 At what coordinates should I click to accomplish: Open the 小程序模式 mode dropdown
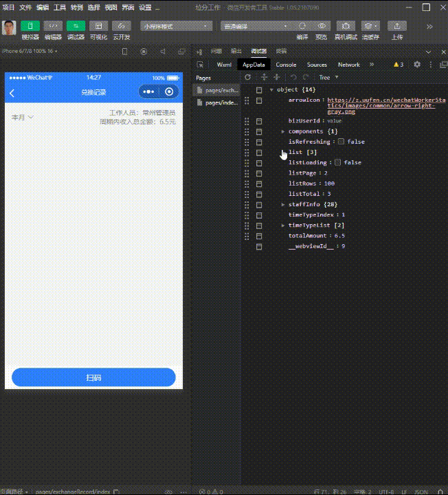[176, 26]
